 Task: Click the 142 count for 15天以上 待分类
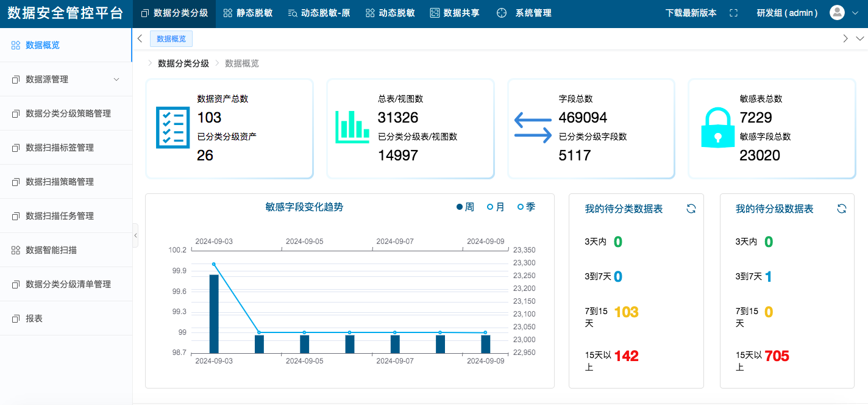click(627, 356)
